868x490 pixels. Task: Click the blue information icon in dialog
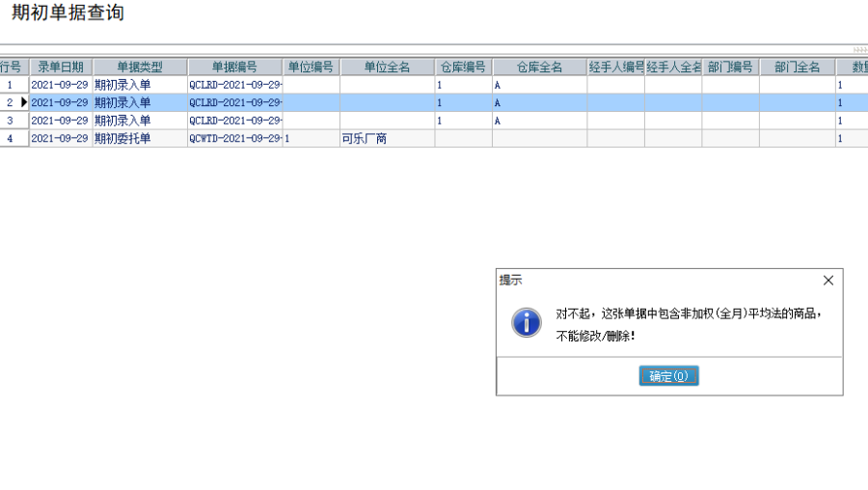(x=526, y=322)
